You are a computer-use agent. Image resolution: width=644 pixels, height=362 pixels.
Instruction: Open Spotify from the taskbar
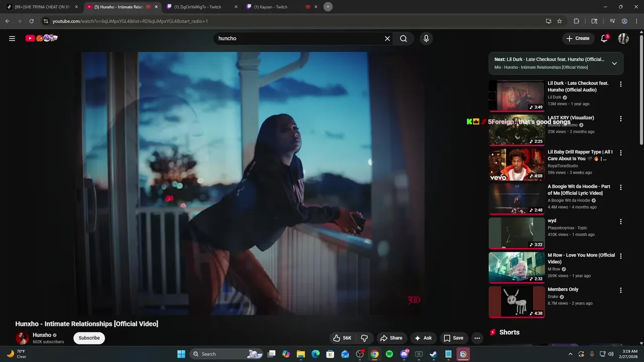tap(389, 354)
